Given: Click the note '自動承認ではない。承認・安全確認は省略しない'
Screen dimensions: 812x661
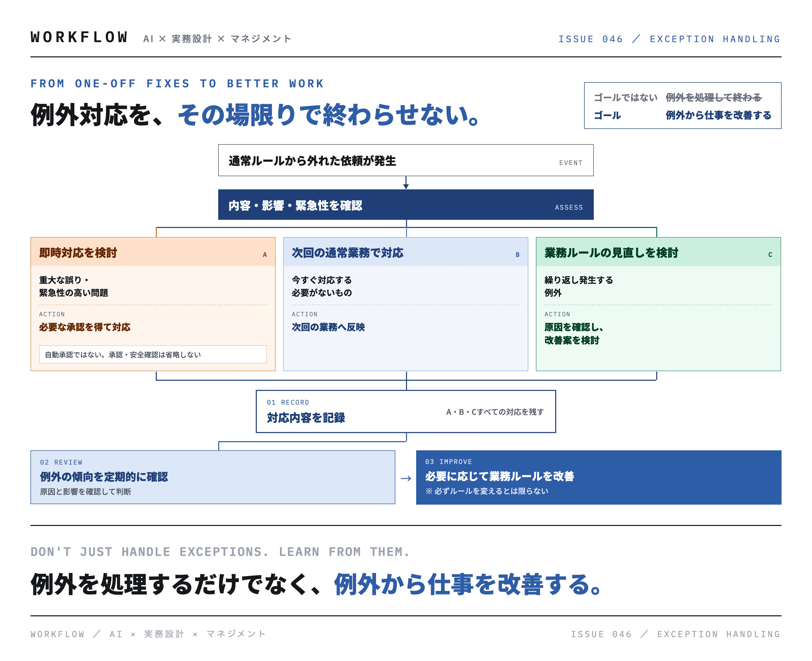Looking at the screenshot, I should (x=153, y=354).
